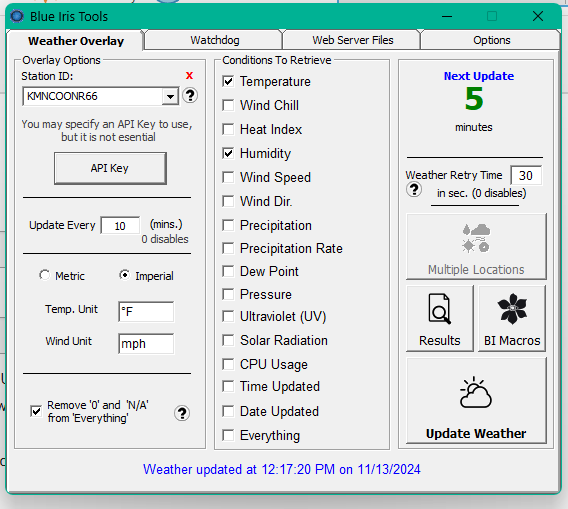Tick the Wind Dir. checkbox
This screenshot has width=568, height=509.
228,201
